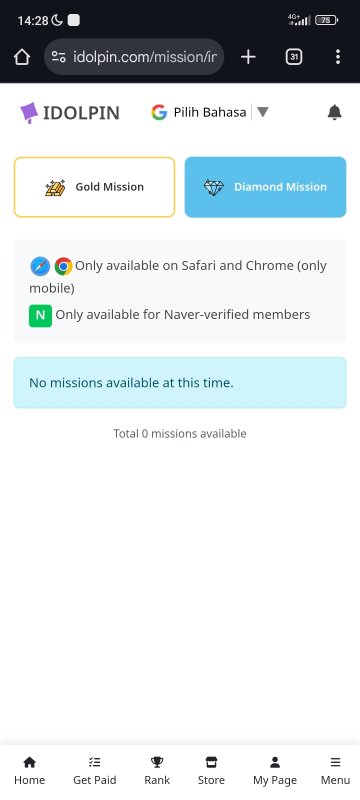Screen dimensions: 360x800
Task: Click the IDOLPIN logo
Action: pyautogui.click(x=69, y=113)
